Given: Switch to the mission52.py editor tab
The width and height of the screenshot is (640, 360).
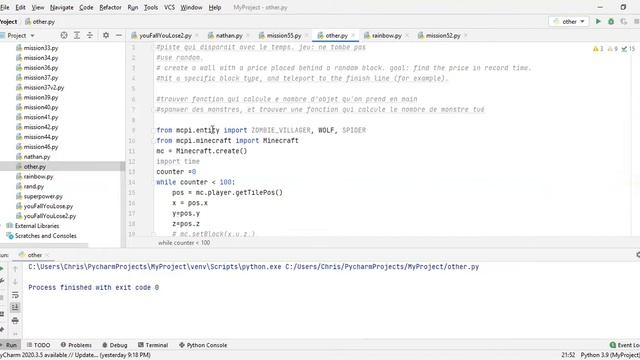Looking at the screenshot, I should click(443, 36).
